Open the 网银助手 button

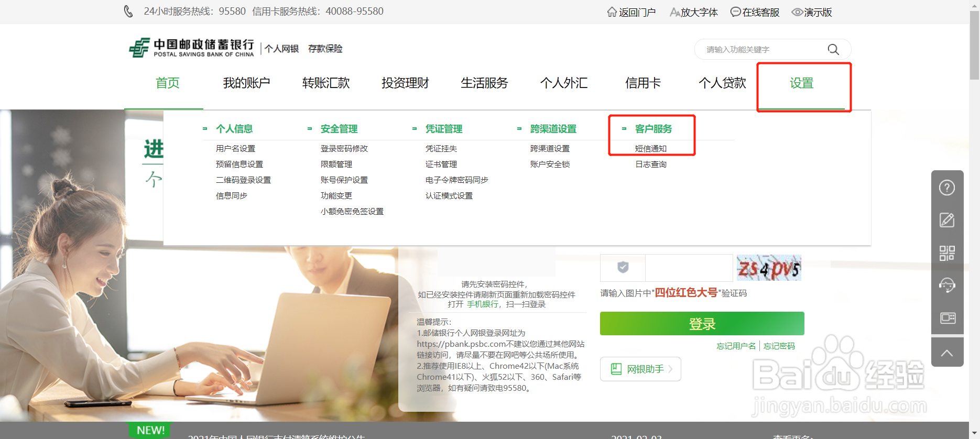pyautogui.click(x=640, y=369)
